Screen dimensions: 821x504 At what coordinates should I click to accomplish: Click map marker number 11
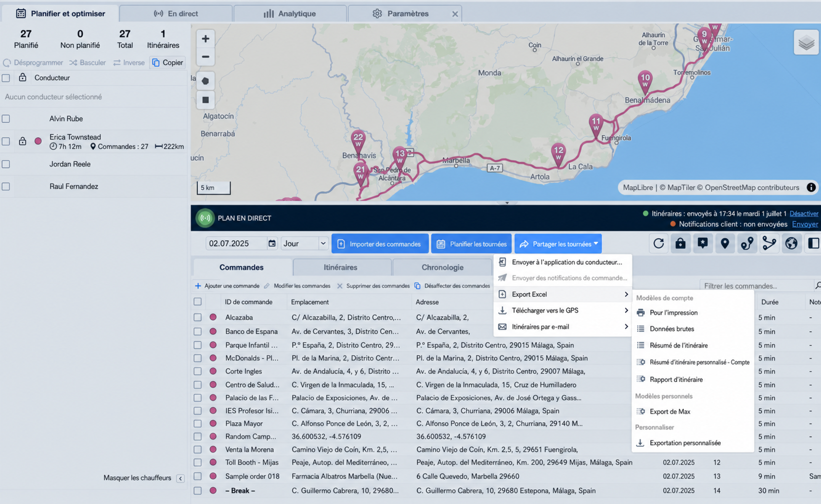tap(596, 124)
